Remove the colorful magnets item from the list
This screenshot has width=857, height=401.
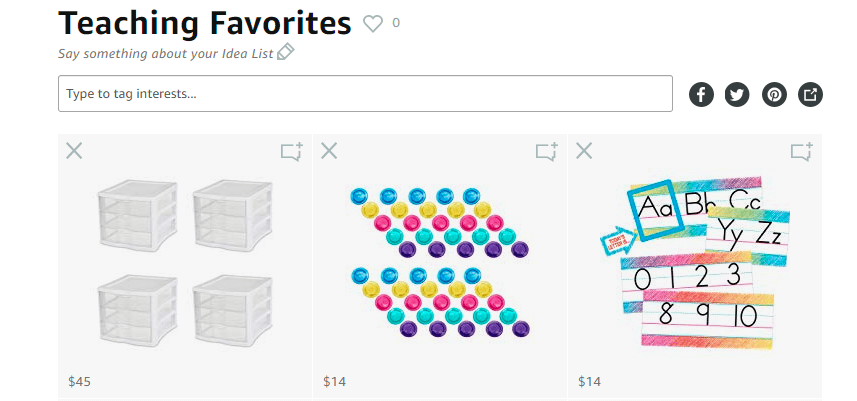coord(329,151)
